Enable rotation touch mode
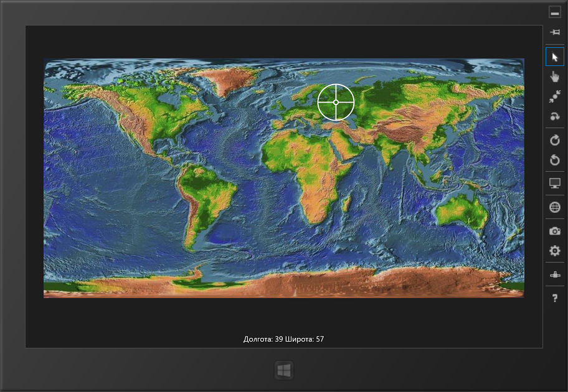 click(554, 116)
